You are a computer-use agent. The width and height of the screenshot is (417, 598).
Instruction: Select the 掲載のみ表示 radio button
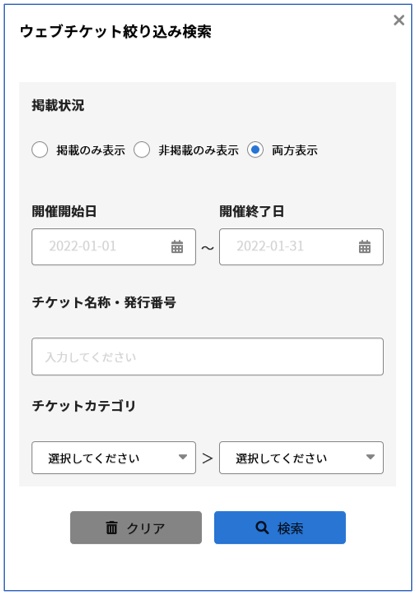click(40, 150)
